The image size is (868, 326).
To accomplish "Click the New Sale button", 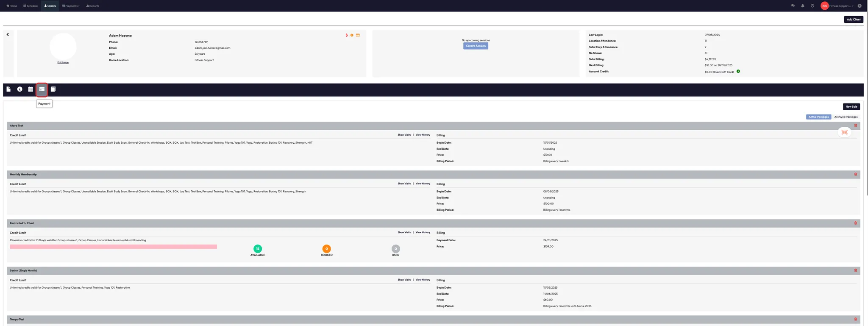I will [851, 107].
